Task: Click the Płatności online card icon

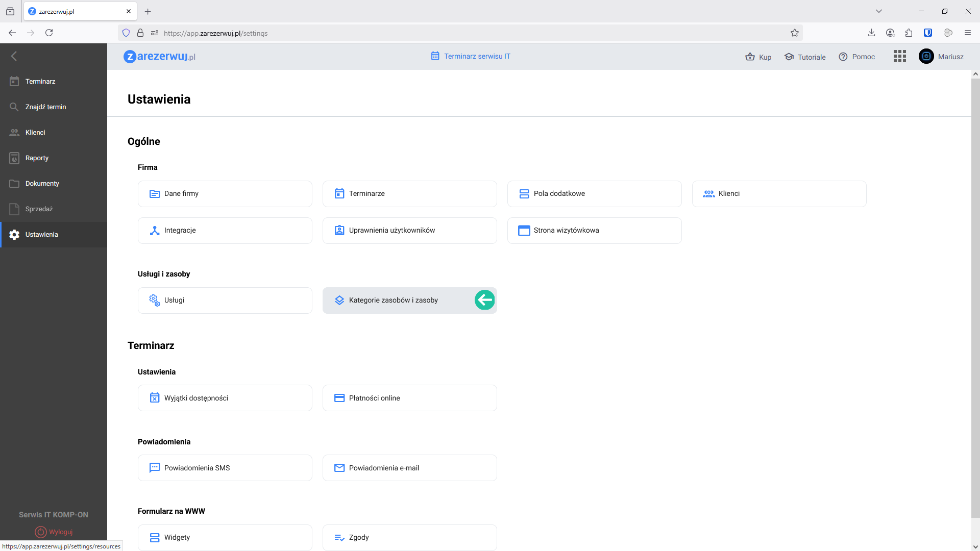Action: pyautogui.click(x=339, y=398)
